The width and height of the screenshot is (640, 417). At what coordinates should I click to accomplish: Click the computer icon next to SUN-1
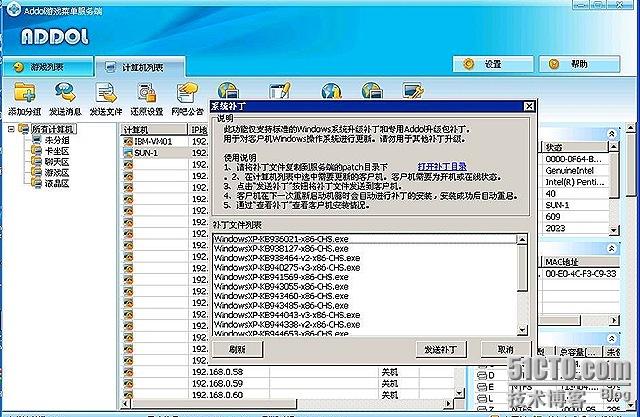click(x=128, y=153)
